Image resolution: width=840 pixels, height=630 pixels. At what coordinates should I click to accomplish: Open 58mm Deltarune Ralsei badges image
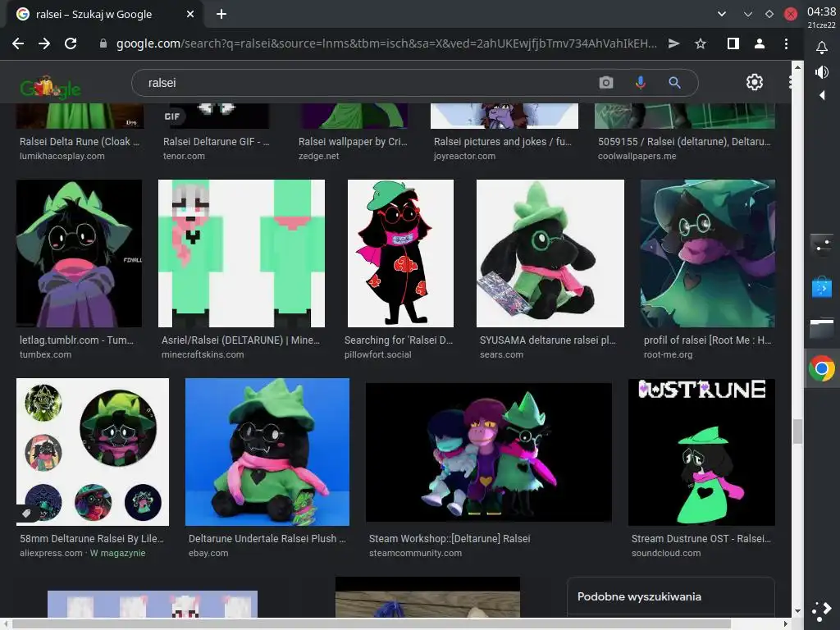pos(93,452)
